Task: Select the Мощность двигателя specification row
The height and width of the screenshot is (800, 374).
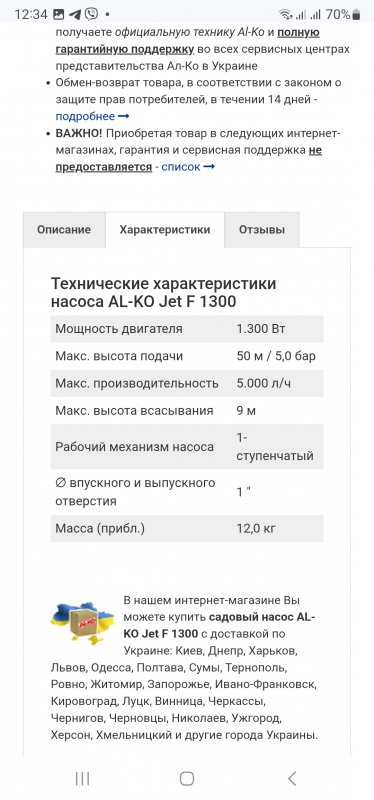Action: (187, 329)
